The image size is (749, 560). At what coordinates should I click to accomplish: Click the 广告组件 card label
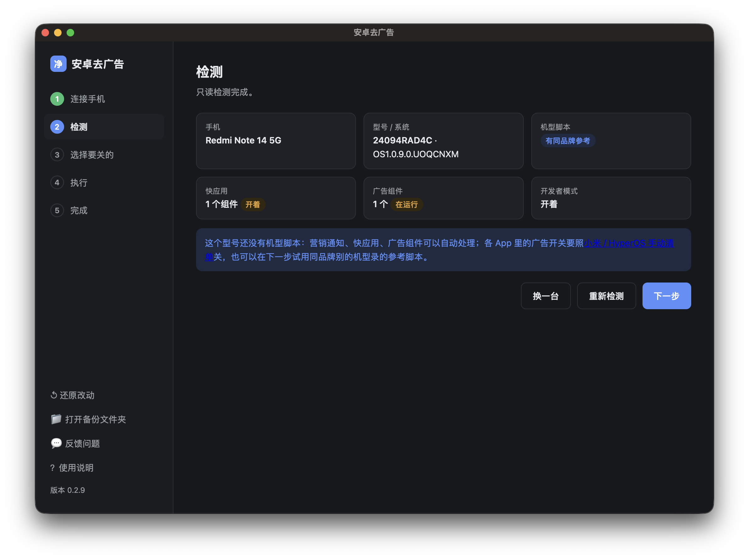coord(387,191)
